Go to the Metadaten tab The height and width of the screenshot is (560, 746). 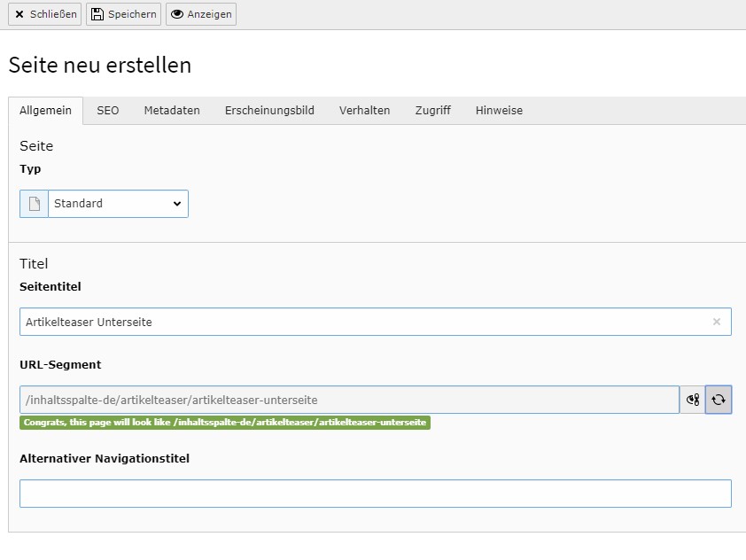click(x=172, y=111)
